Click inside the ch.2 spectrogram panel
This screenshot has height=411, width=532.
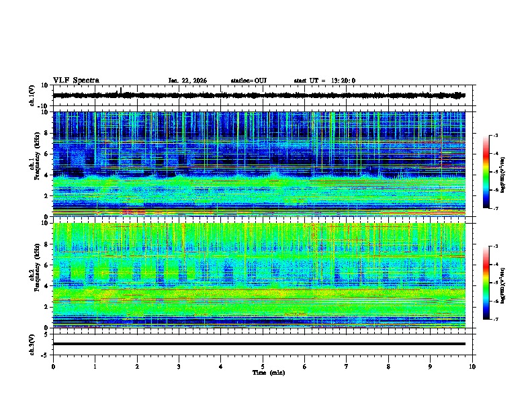(259, 275)
